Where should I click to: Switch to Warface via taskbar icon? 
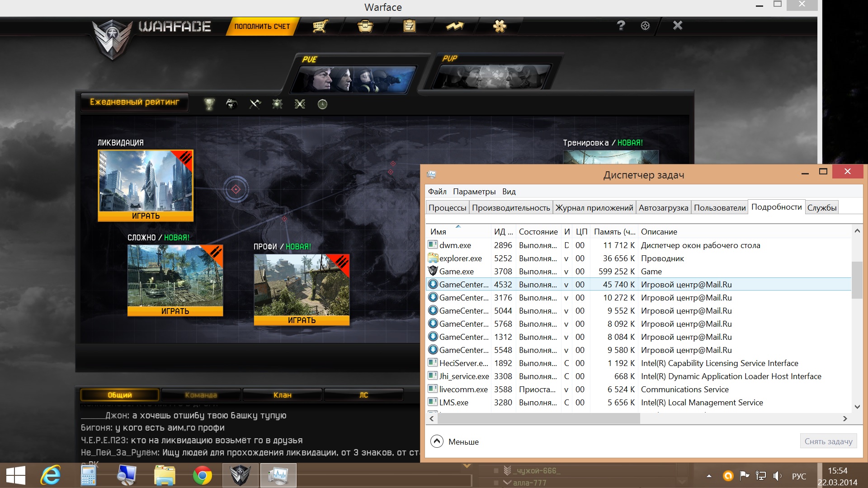(x=240, y=475)
